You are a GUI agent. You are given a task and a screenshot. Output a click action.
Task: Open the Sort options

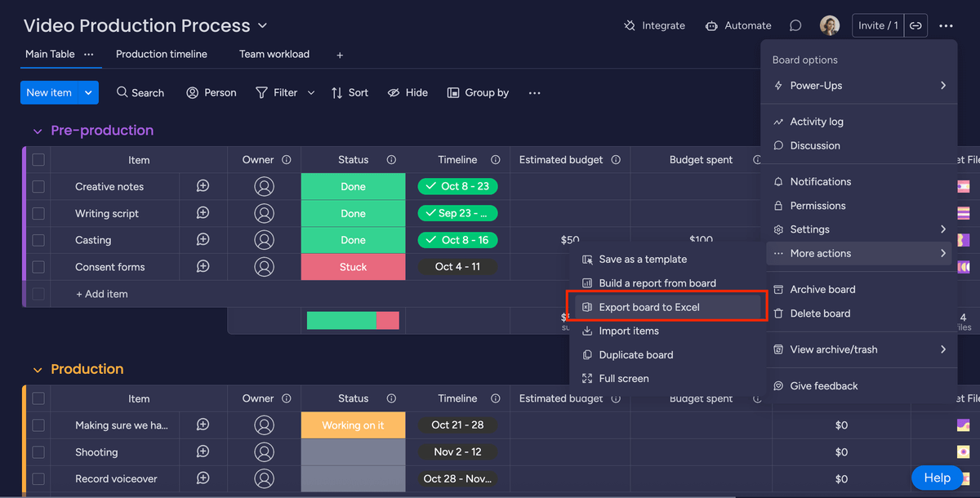click(x=350, y=92)
